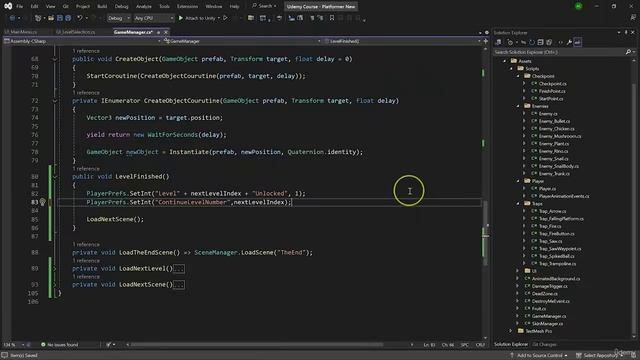
Task: Collapse the LevelFinished method outline
Action: 55,177
